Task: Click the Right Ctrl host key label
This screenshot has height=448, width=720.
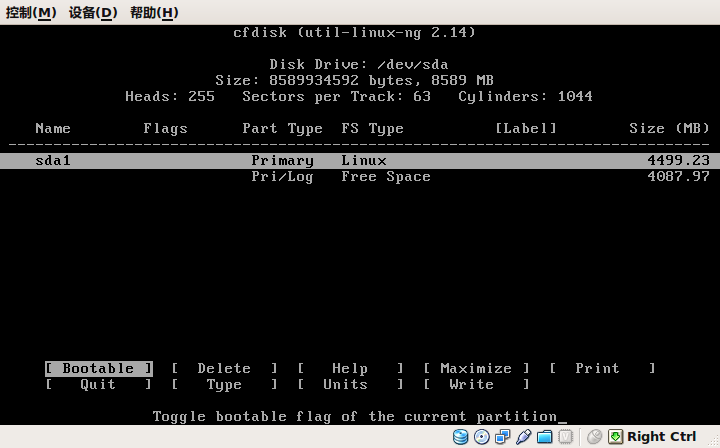Action: tap(662, 437)
